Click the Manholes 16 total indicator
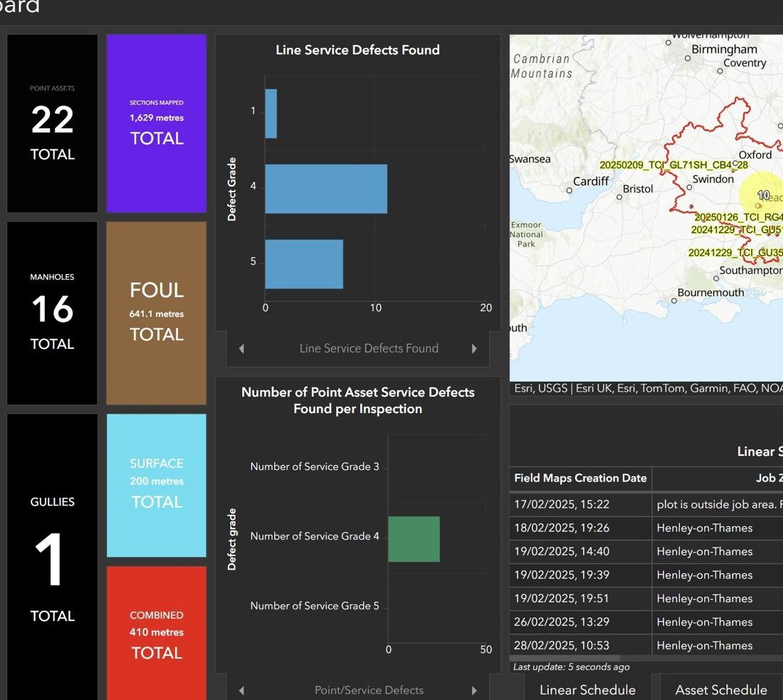This screenshot has width=783, height=700. [52, 313]
